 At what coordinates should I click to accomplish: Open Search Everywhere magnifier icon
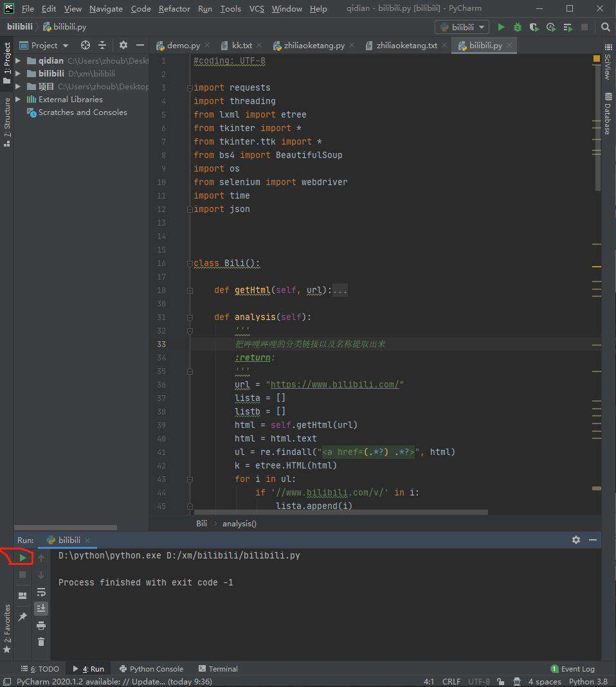point(606,27)
